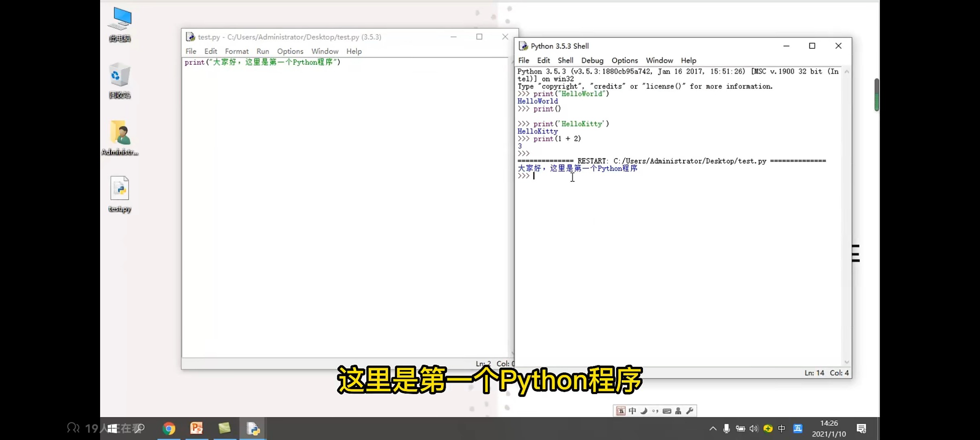Open the Debug menu in Python Shell
980x440 pixels.
592,60
